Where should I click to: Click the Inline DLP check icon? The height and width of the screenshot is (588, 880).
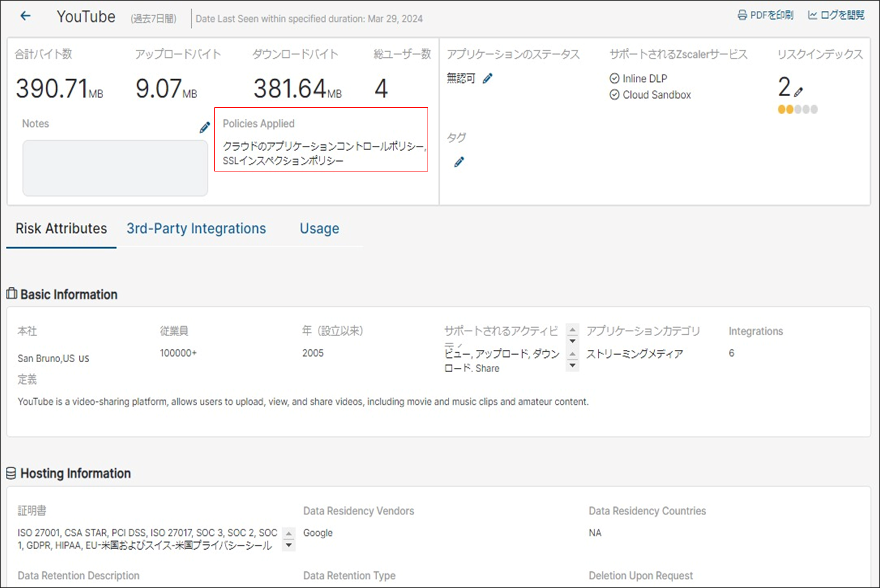coord(615,78)
